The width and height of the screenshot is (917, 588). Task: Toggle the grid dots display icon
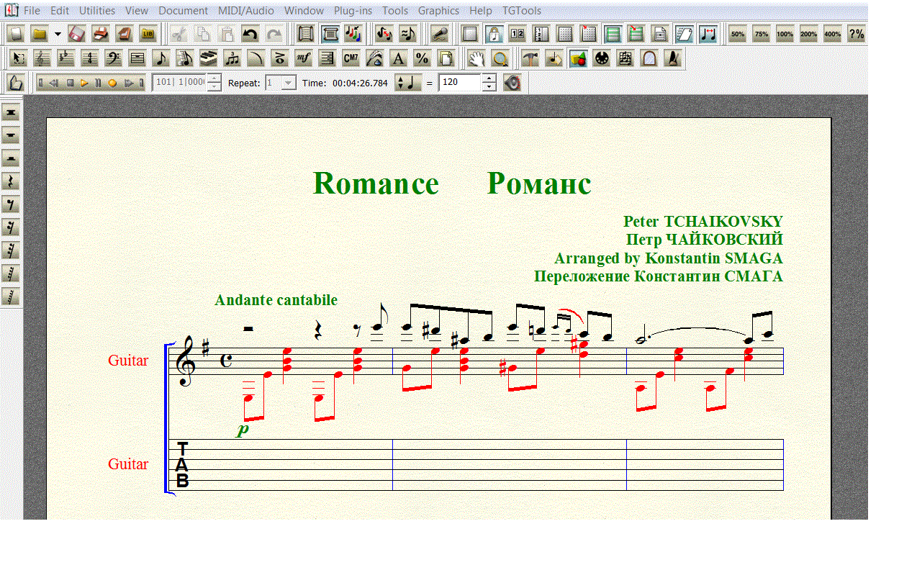pos(564,34)
